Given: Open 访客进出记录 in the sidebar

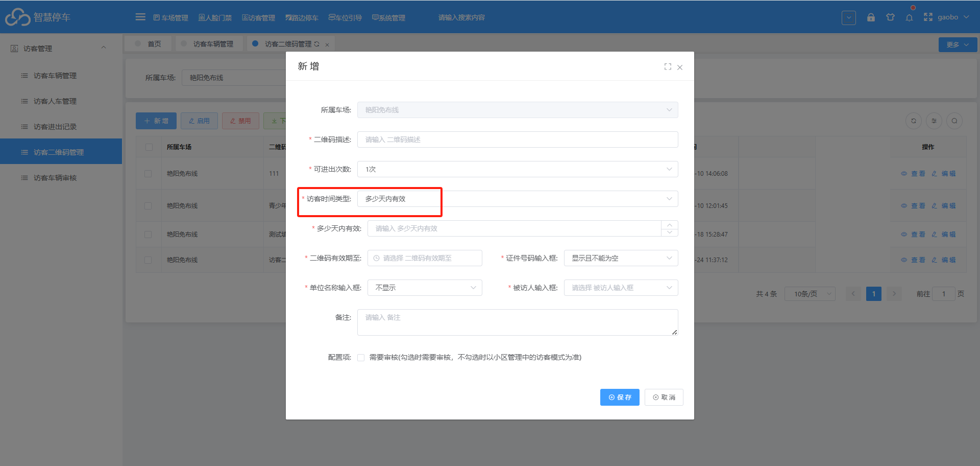Looking at the screenshot, I should pos(61,127).
